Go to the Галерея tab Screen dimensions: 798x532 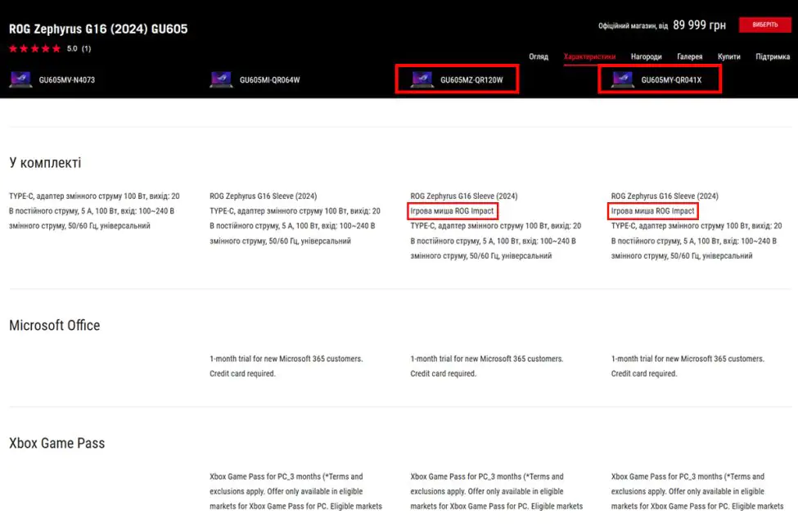[x=690, y=56]
